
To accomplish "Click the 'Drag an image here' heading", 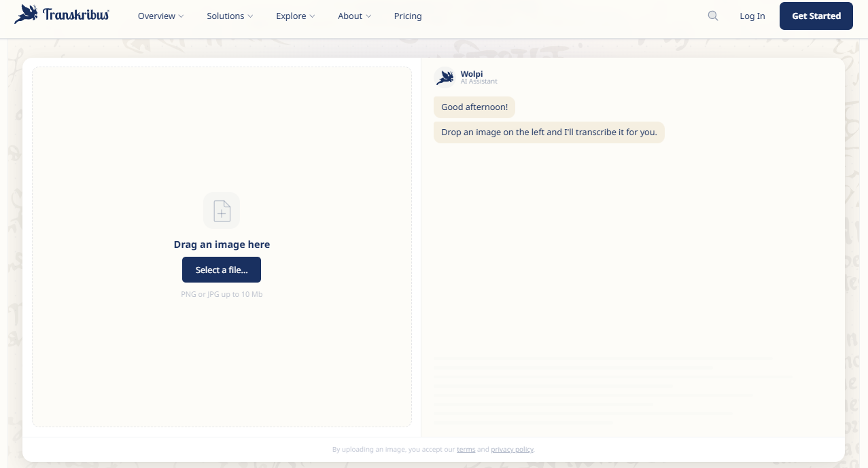I will (222, 245).
